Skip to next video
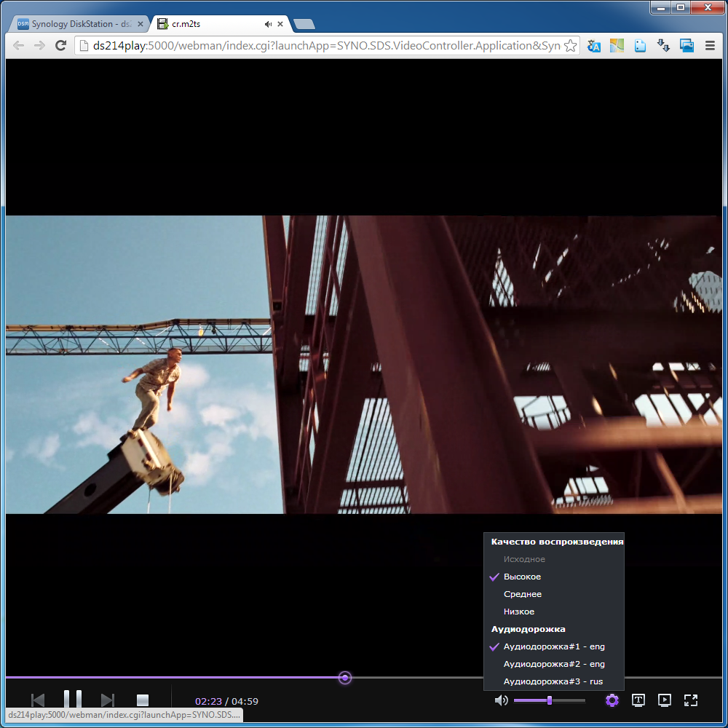 (107, 700)
